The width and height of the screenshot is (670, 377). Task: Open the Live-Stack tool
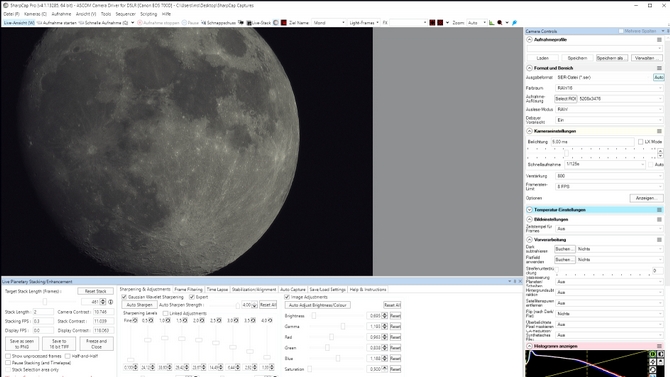click(259, 23)
